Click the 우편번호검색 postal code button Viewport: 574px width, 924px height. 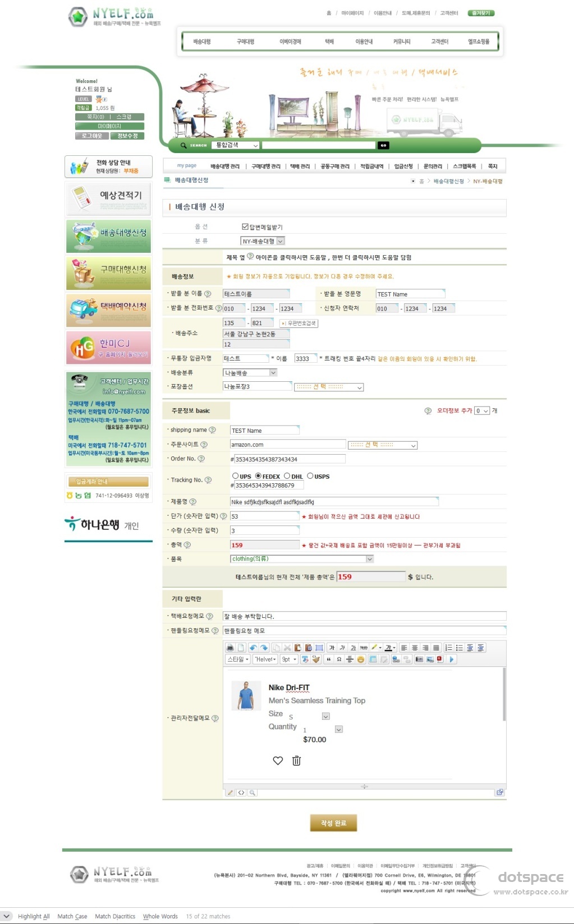[x=299, y=324]
